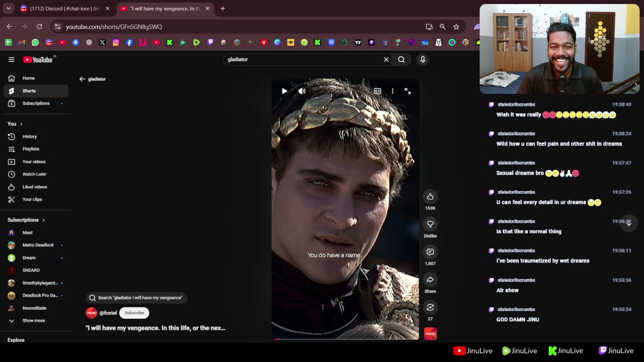Bookmark this page with the star

click(x=456, y=27)
